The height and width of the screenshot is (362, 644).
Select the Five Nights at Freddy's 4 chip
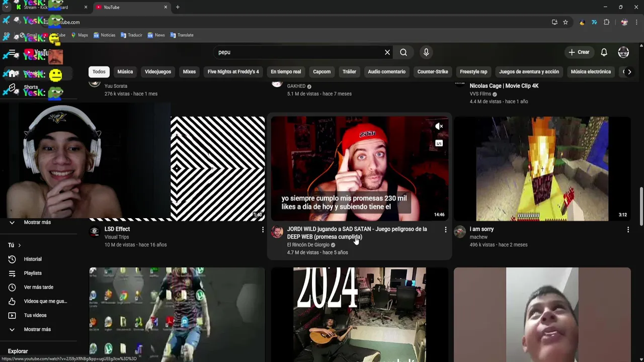click(x=233, y=71)
